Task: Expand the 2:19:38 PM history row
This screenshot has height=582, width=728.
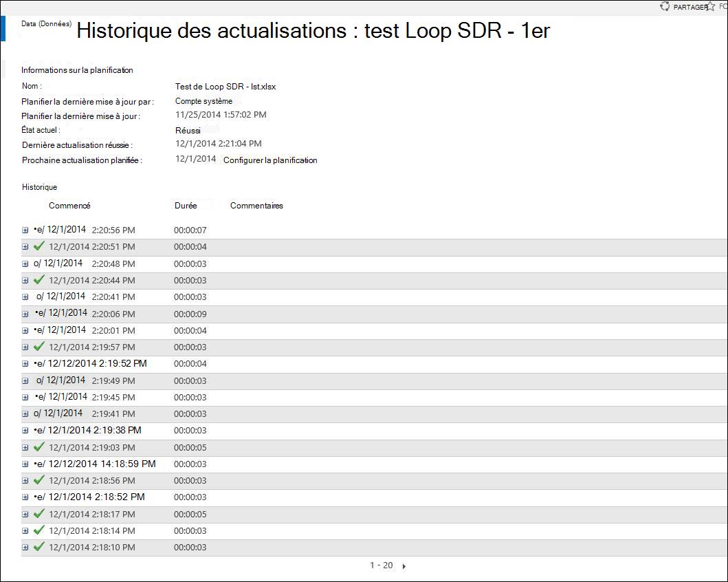Action: click(25, 431)
